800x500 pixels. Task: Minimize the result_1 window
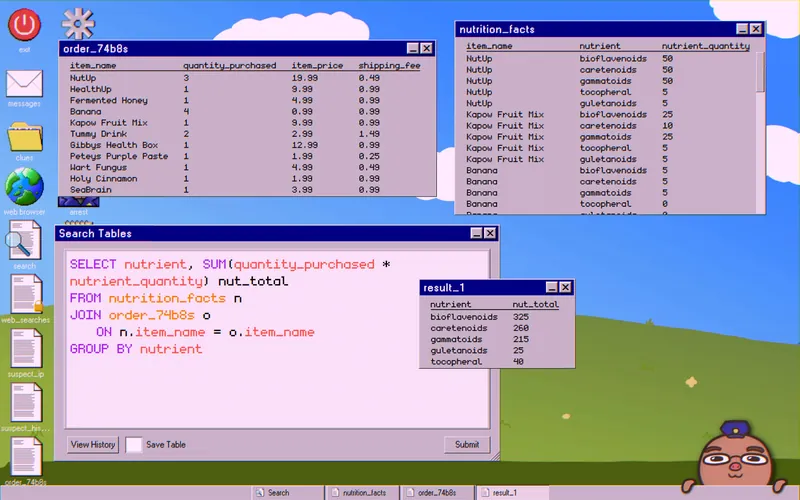(552, 287)
